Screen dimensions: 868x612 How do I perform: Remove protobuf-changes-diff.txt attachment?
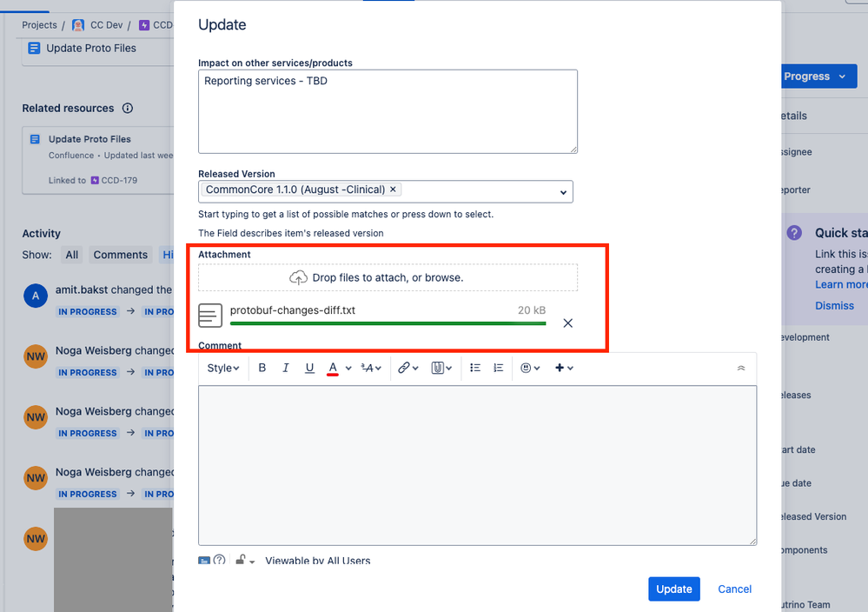point(568,323)
